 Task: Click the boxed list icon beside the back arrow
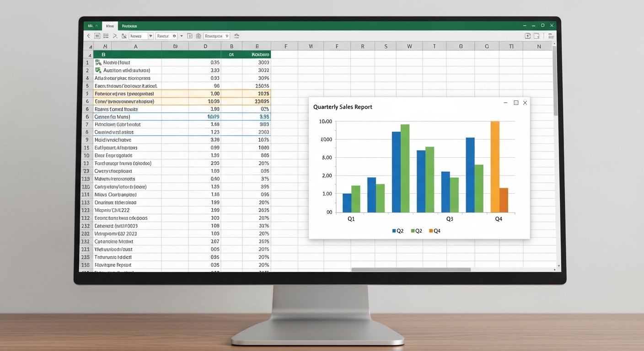point(97,36)
